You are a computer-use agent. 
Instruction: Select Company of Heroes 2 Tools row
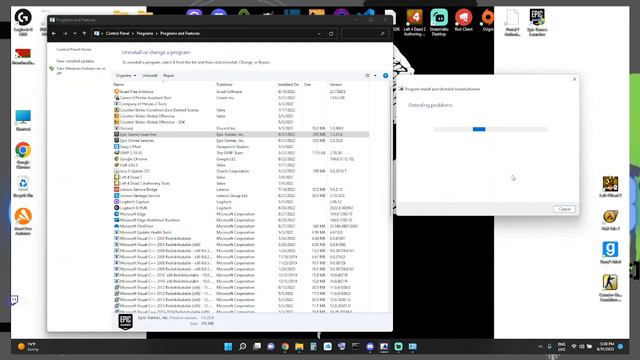(241, 104)
